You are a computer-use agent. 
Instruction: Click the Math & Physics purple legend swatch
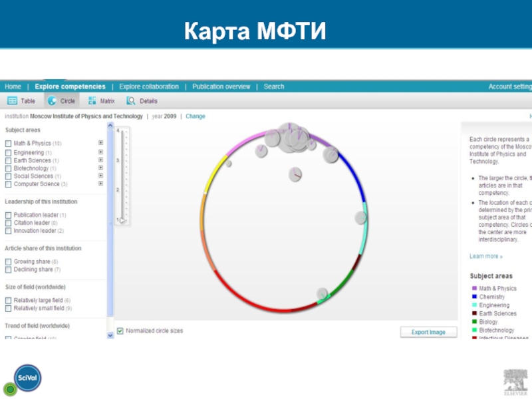coord(474,288)
